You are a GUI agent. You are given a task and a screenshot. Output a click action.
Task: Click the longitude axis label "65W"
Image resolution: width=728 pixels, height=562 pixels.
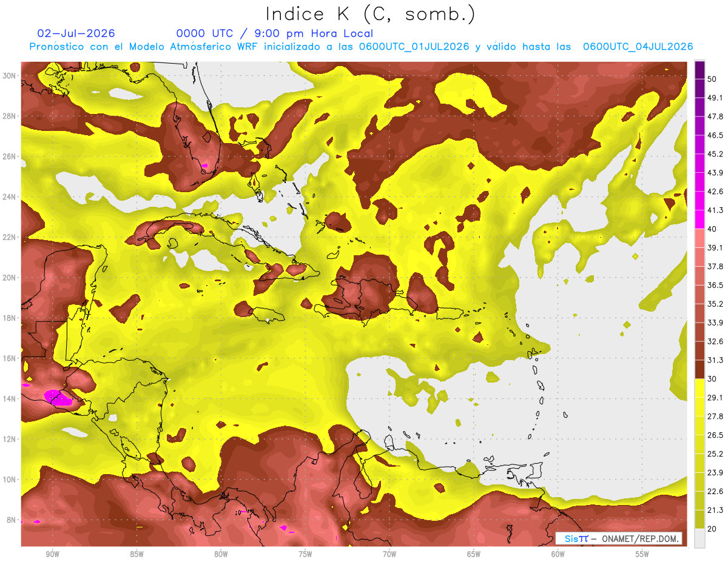(474, 554)
